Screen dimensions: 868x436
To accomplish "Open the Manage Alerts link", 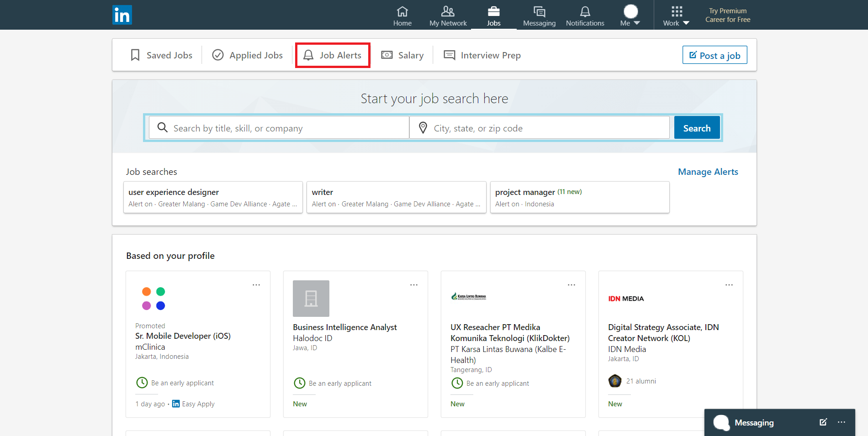I will tap(708, 172).
